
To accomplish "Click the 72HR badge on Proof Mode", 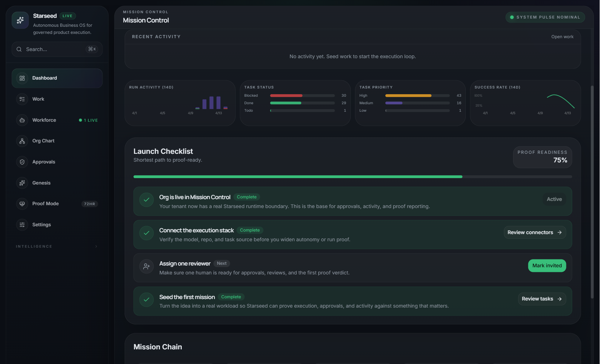I will (90, 204).
